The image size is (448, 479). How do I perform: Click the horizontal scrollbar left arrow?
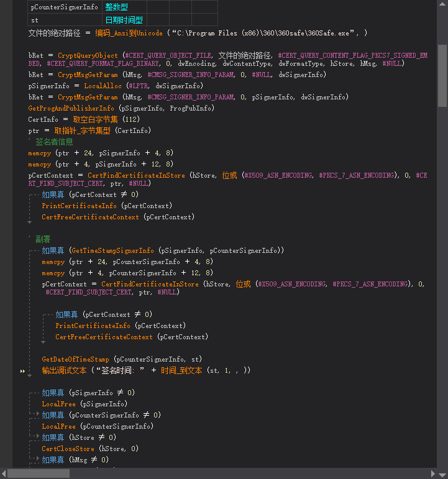(x=4, y=473)
